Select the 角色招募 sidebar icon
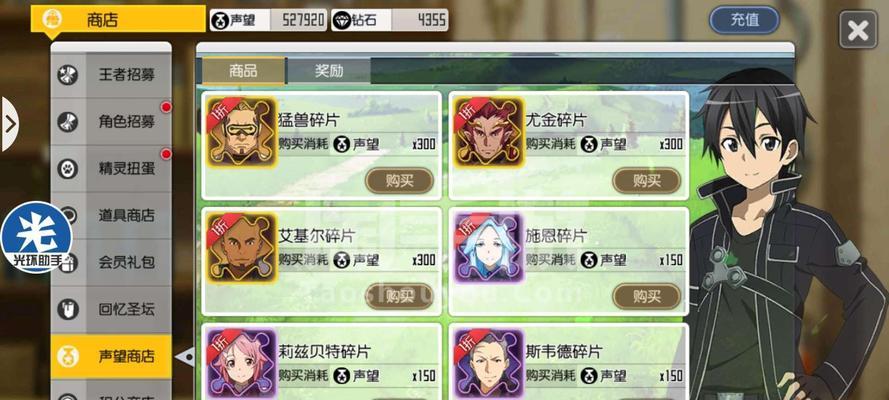The width and height of the screenshot is (889, 400). 68,122
